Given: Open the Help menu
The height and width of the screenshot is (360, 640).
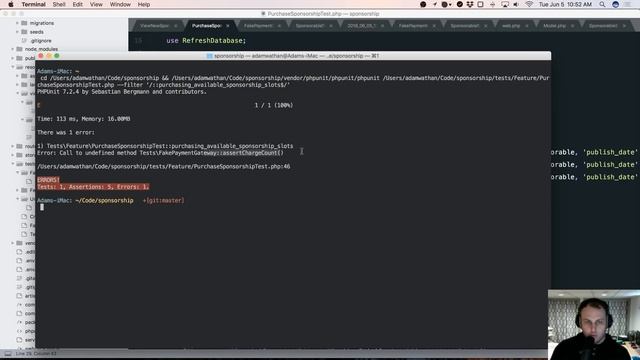Looking at the screenshot, I should click(x=144, y=4).
